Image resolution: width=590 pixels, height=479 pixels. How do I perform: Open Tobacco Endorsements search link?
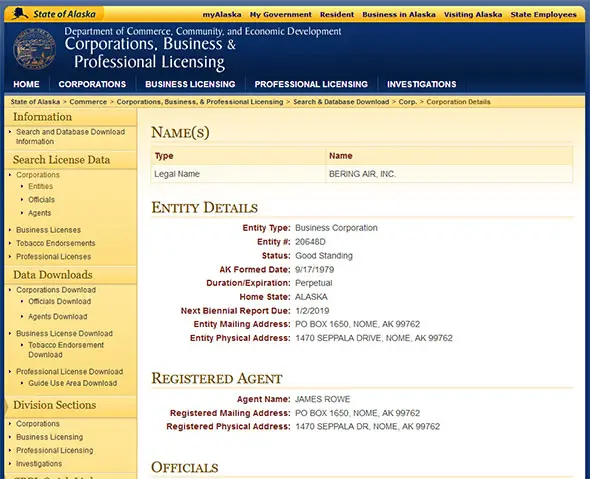click(x=56, y=243)
